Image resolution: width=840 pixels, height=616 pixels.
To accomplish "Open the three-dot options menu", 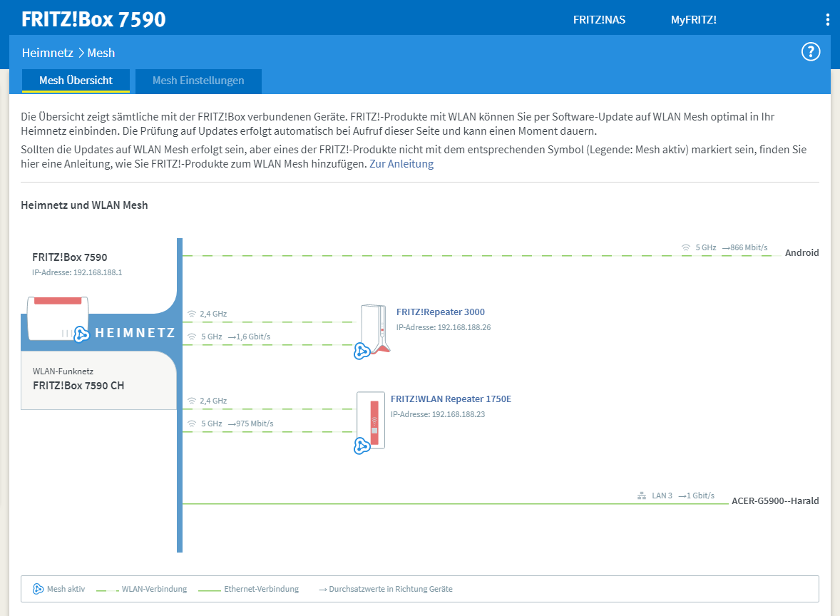I will (828, 20).
